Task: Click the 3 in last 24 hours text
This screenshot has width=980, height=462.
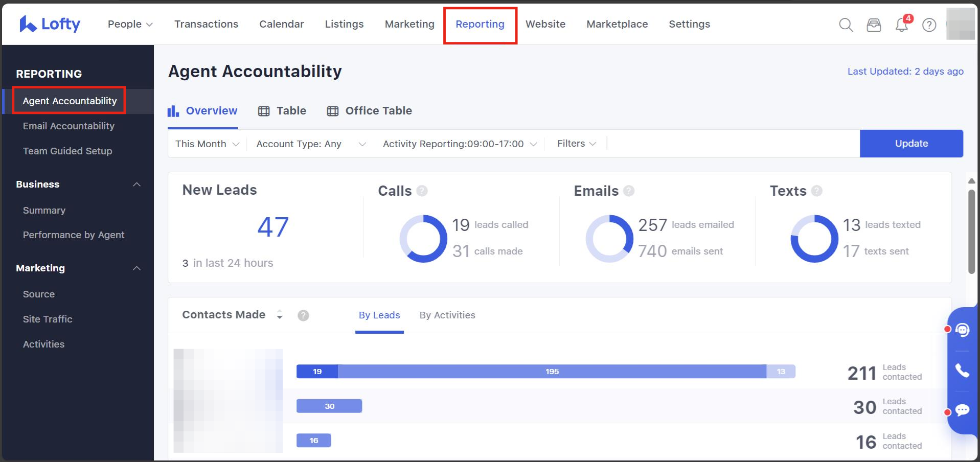Action: tap(227, 263)
